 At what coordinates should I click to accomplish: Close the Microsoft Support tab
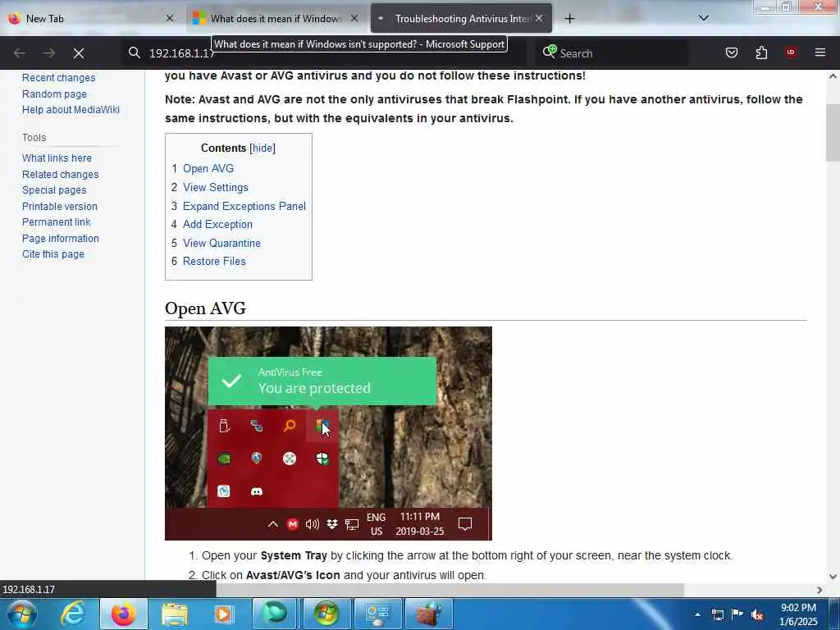[354, 18]
